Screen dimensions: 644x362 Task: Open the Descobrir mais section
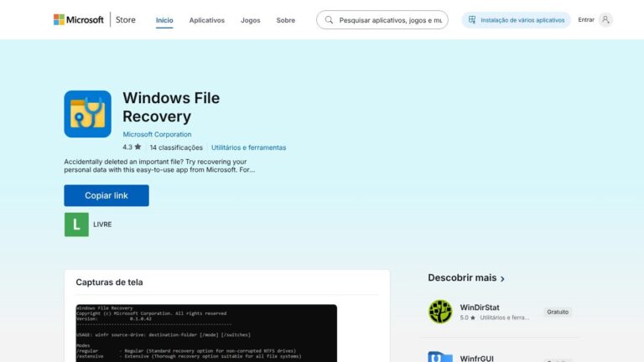(x=462, y=278)
